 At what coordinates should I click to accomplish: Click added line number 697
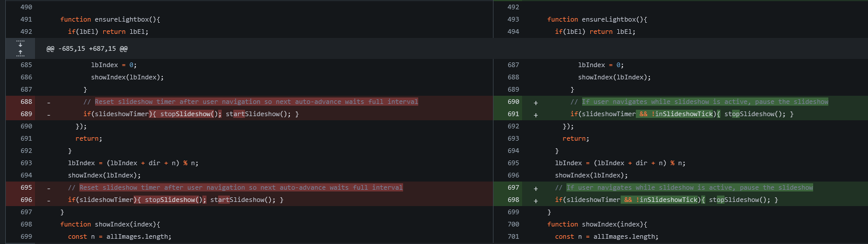click(513, 187)
